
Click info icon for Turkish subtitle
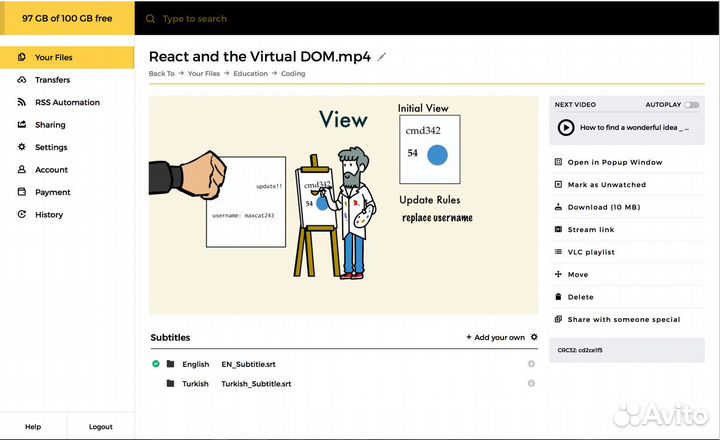531,383
